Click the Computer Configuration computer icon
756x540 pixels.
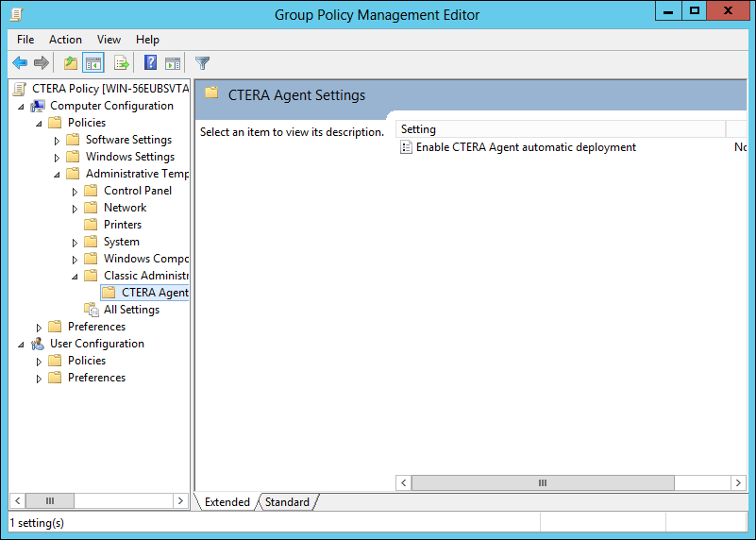pyautogui.click(x=38, y=106)
